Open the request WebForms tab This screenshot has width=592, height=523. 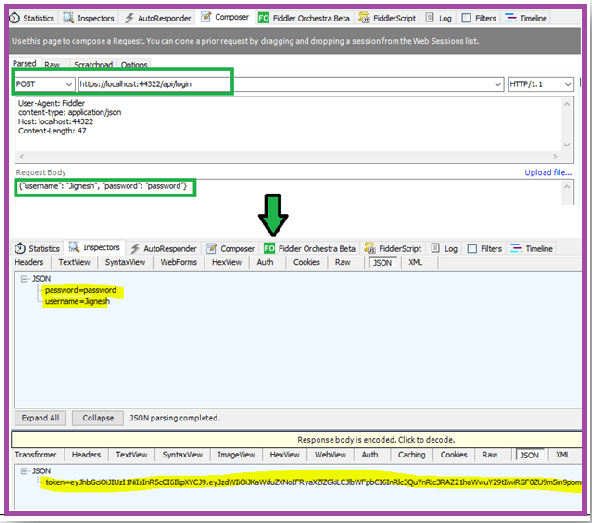click(x=179, y=262)
